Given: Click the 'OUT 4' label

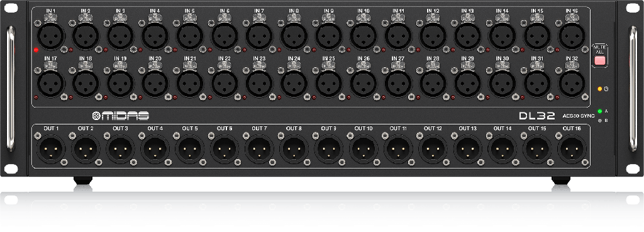Looking at the screenshot, I should pyautogui.click(x=155, y=128).
